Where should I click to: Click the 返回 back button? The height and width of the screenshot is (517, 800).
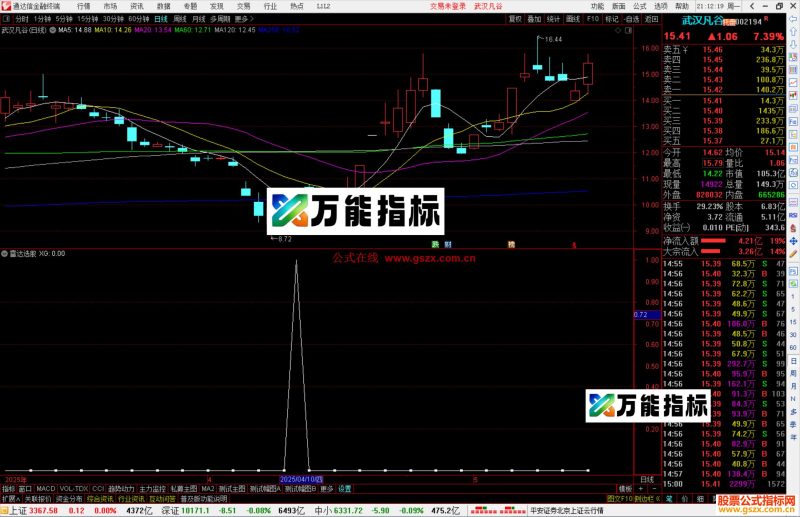[651, 19]
